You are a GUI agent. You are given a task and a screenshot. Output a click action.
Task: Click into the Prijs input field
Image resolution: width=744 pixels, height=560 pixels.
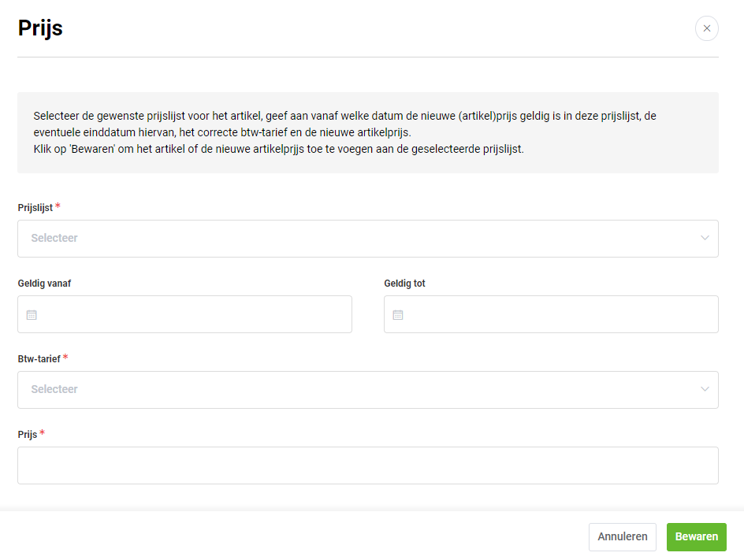(x=367, y=465)
